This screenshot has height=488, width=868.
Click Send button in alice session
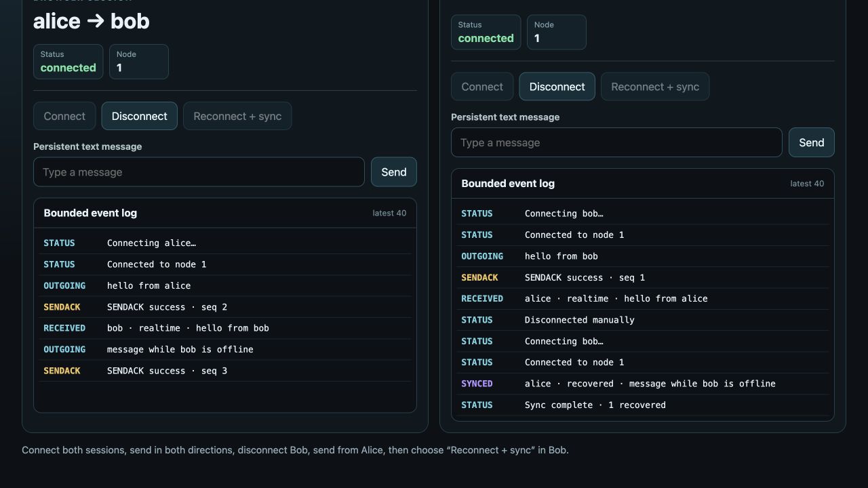(x=393, y=172)
